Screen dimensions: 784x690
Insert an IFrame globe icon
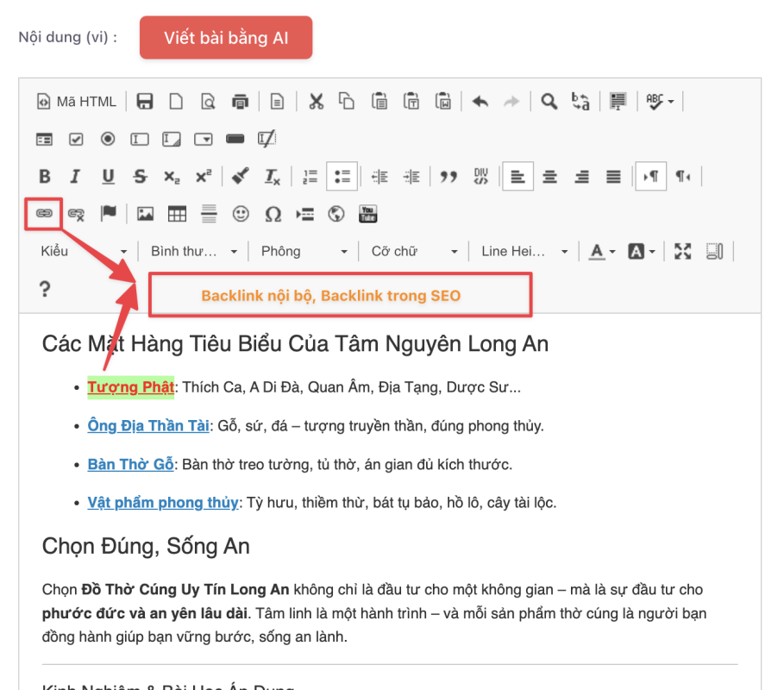point(336,214)
